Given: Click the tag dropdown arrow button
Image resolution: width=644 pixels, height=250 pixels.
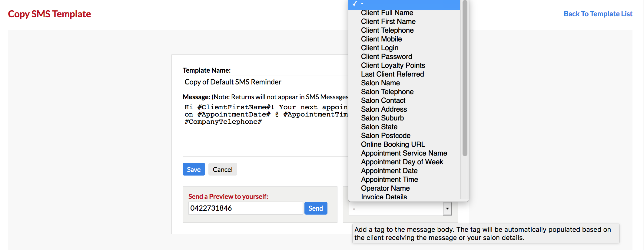Looking at the screenshot, I should 447,209.
